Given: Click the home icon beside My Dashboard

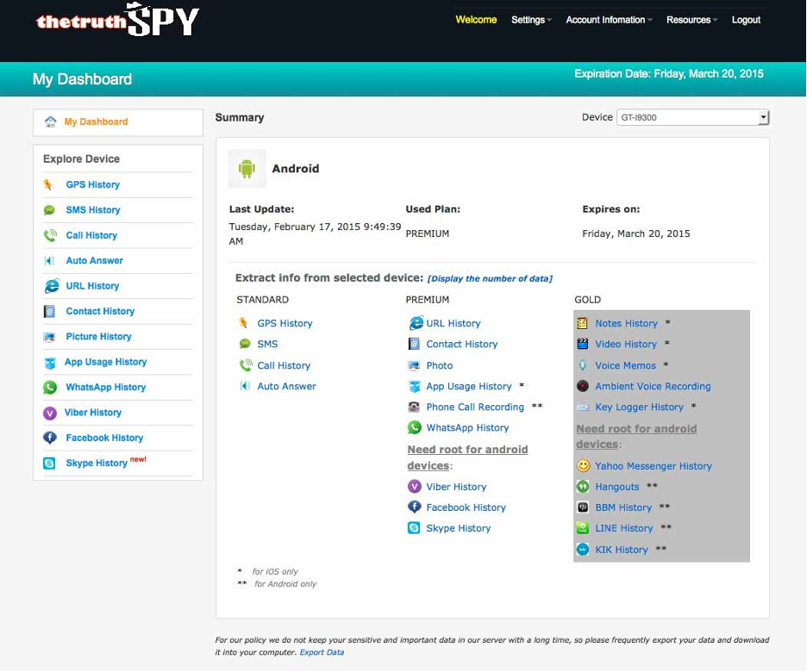Looking at the screenshot, I should coord(50,121).
